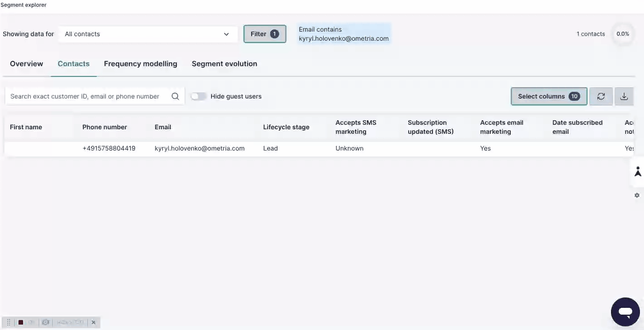The height and width of the screenshot is (330, 644).
Task: Open the Filter button
Action: 265,34
